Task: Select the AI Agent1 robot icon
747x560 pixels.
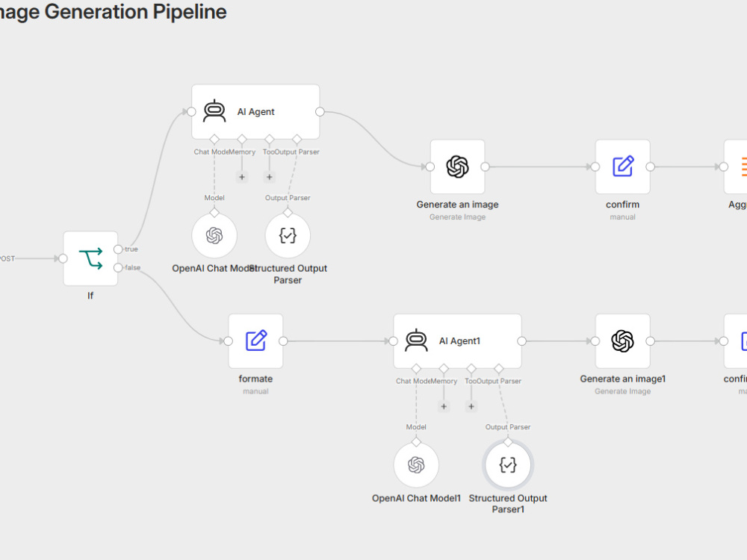Action: click(x=416, y=340)
